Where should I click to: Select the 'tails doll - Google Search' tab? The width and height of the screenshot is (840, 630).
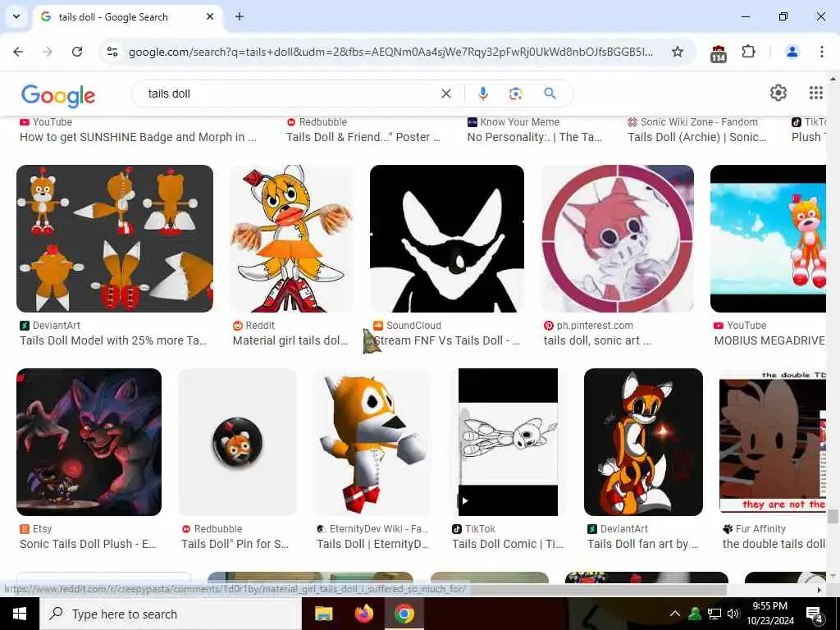point(127,17)
